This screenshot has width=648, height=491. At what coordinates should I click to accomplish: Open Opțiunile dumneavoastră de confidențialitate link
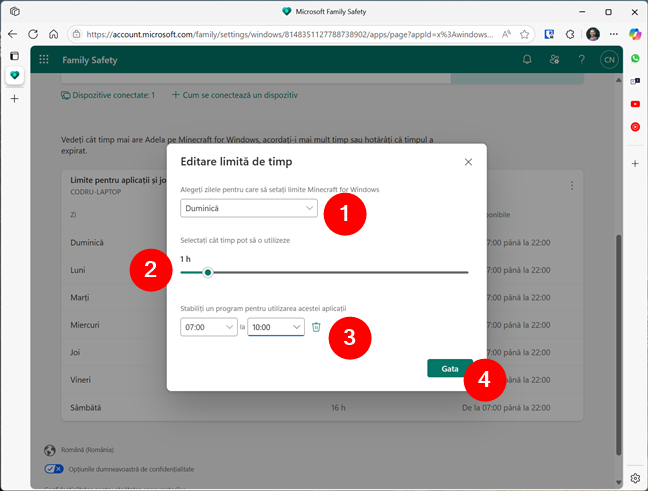pos(131,469)
